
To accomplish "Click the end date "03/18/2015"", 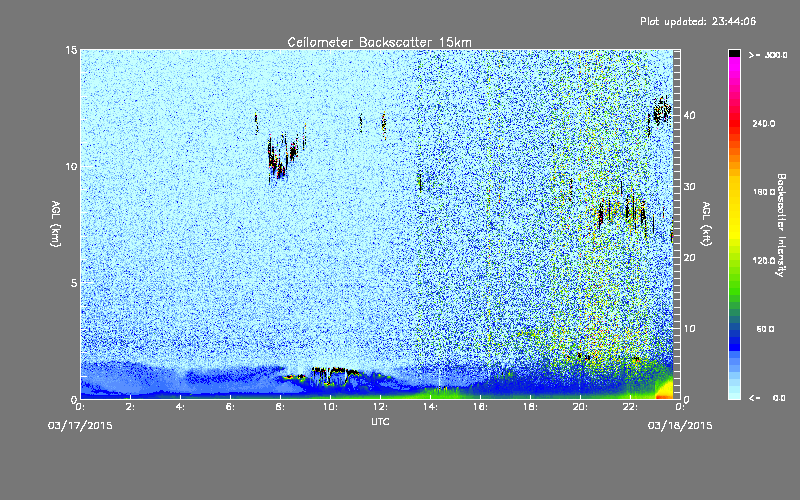I will pos(680,426).
